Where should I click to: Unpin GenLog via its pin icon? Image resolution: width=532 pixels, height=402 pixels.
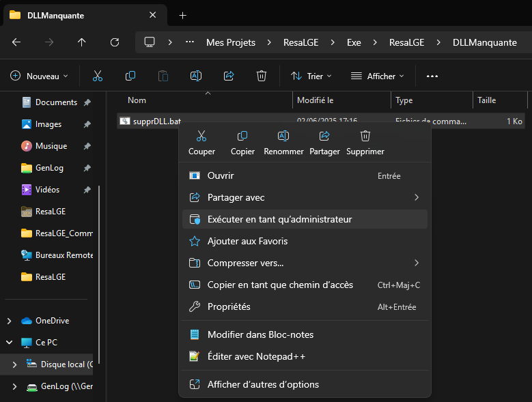(87, 168)
